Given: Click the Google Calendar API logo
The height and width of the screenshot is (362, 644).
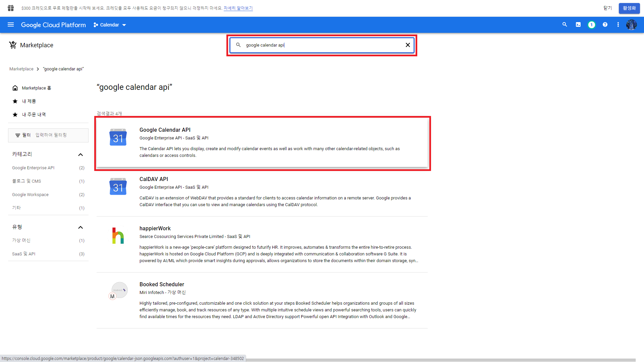Looking at the screenshot, I should pos(118,137).
